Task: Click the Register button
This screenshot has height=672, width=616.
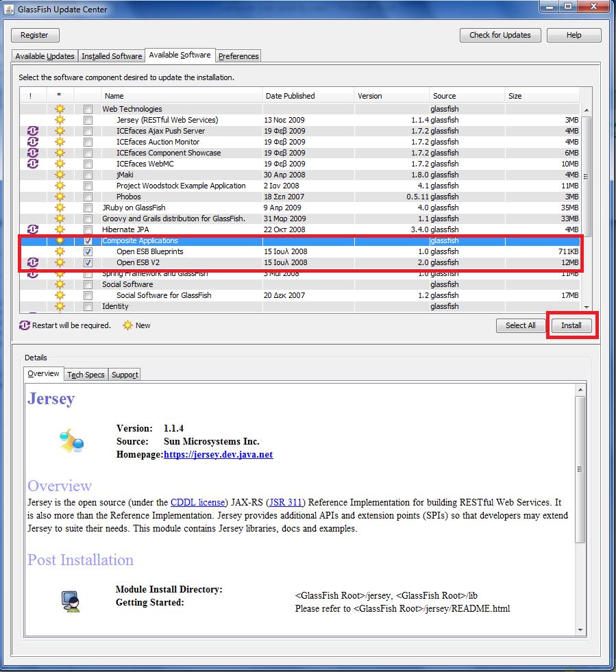Action: coord(35,35)
